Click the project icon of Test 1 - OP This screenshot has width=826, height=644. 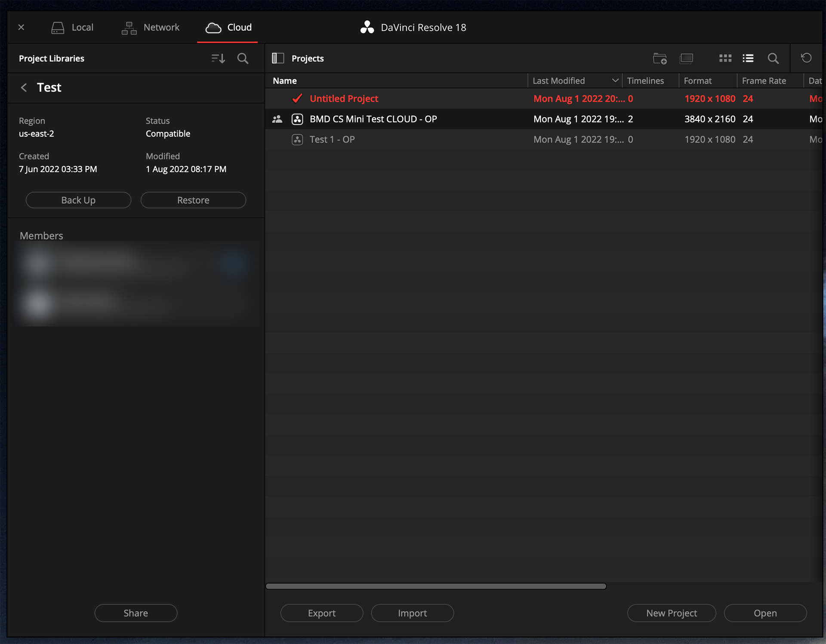pos(297,139)
